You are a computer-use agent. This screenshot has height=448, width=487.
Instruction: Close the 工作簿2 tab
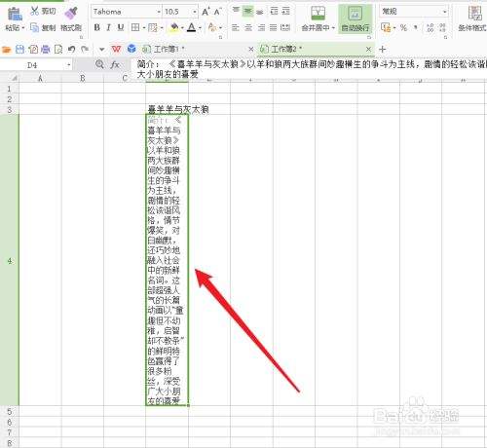click(x=368, y=50)
